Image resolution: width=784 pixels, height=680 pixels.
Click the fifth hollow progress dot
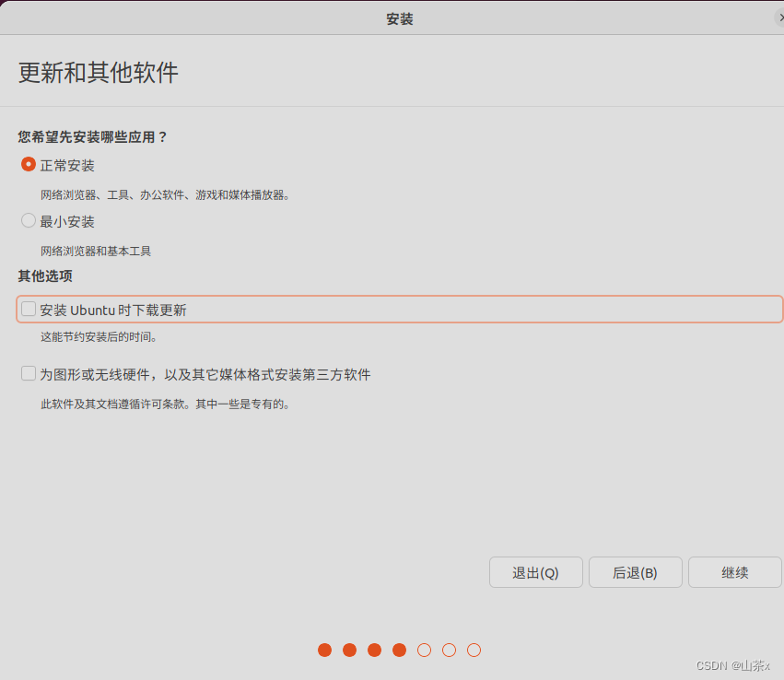(x=424, y=650)
